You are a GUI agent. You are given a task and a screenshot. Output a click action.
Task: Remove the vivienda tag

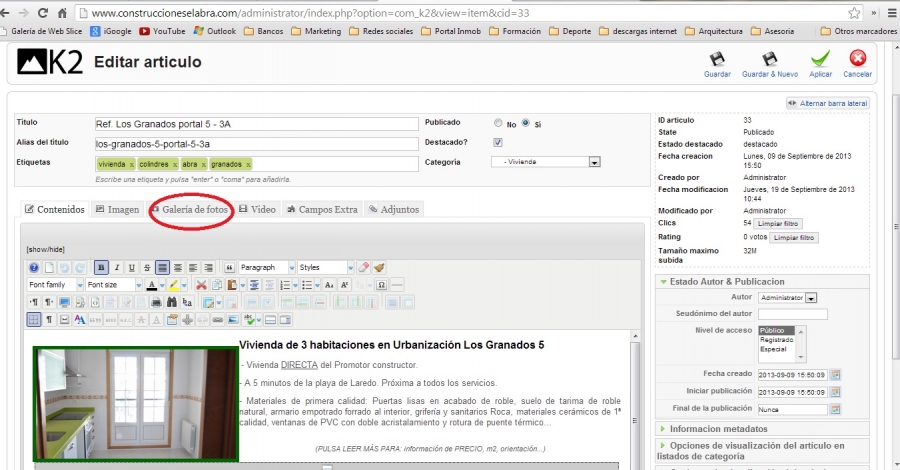[x=131, y=165]
